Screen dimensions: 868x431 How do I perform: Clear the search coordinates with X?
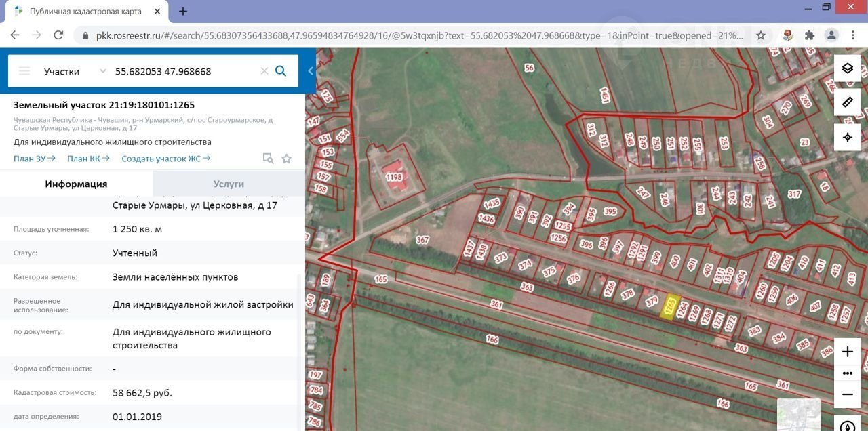point(264,71)
